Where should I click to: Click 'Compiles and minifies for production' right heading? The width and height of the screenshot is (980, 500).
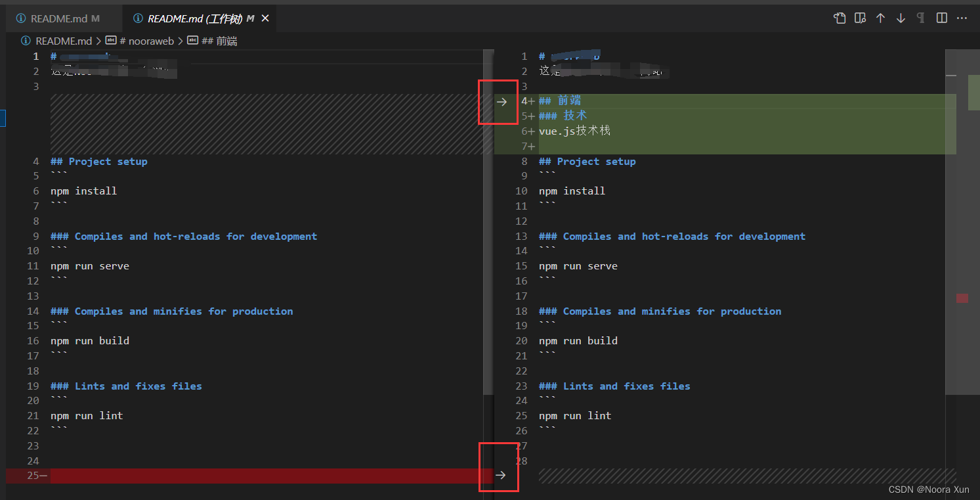[660, 311]
